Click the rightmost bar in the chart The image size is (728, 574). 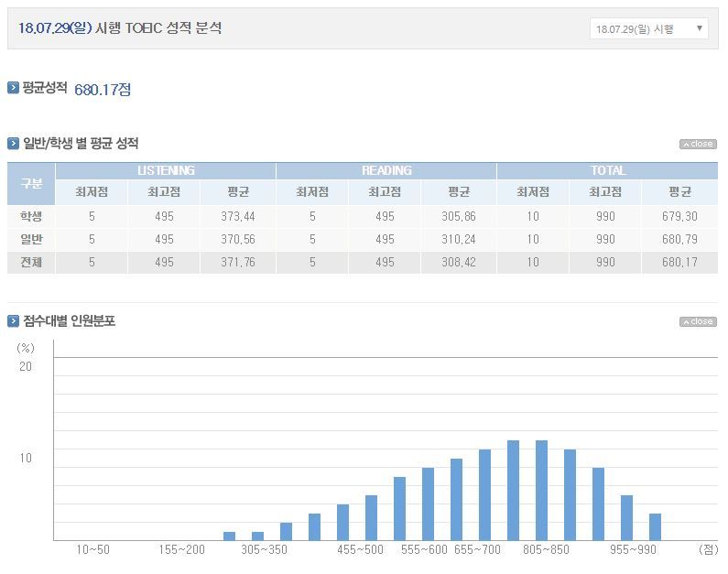click(x=655, y=526)
